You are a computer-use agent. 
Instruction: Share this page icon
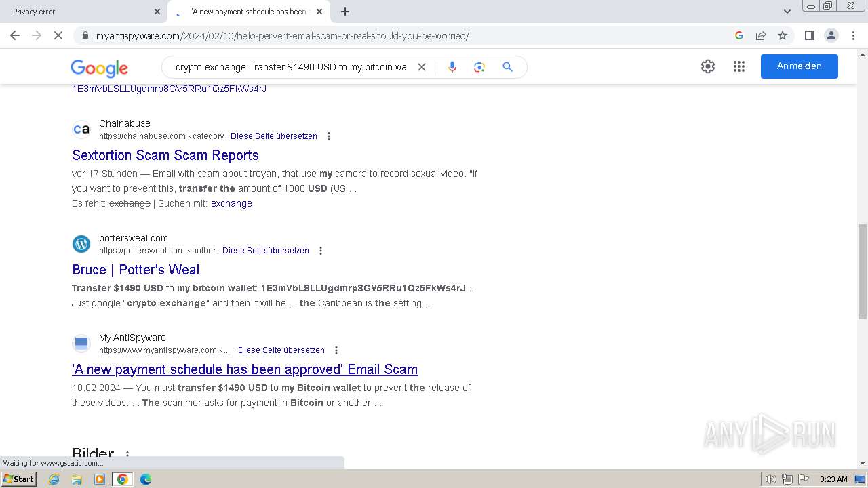point(761,35)
